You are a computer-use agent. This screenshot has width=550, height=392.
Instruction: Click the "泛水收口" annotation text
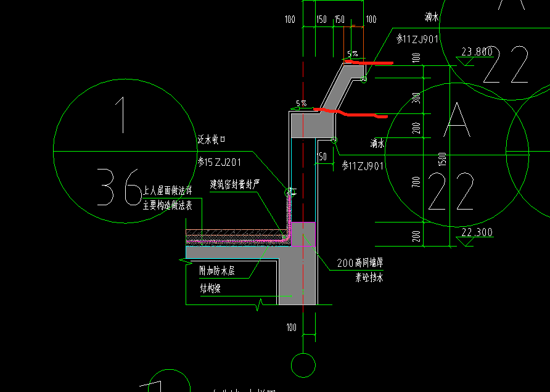click(x=211, y=139)
